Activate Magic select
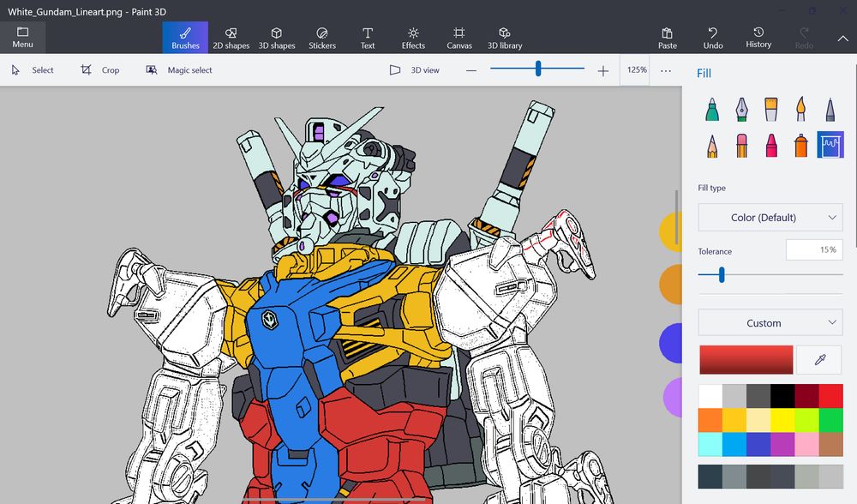This screenshot has width=857, height=504. [179, 70]
